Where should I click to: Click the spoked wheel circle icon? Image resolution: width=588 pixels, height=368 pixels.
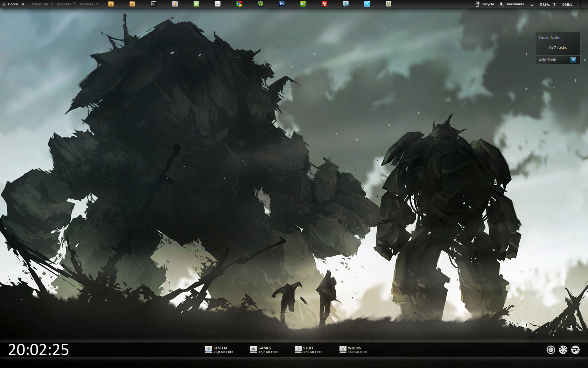[x=563, y=350]
